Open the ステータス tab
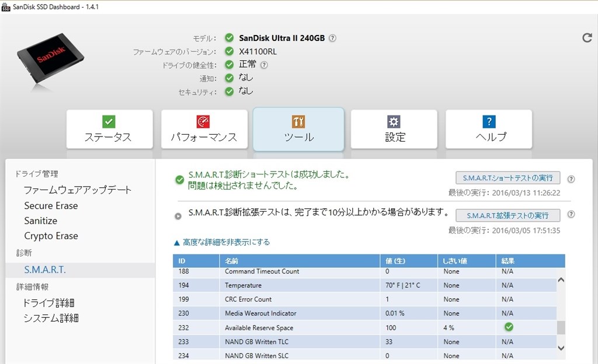 tap(109, 129)
